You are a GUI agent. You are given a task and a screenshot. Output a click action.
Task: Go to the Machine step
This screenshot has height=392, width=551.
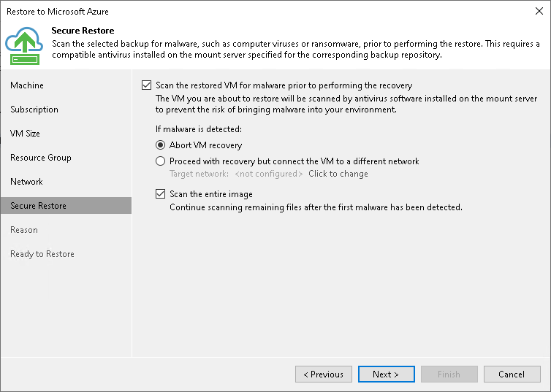pos(27,85)
